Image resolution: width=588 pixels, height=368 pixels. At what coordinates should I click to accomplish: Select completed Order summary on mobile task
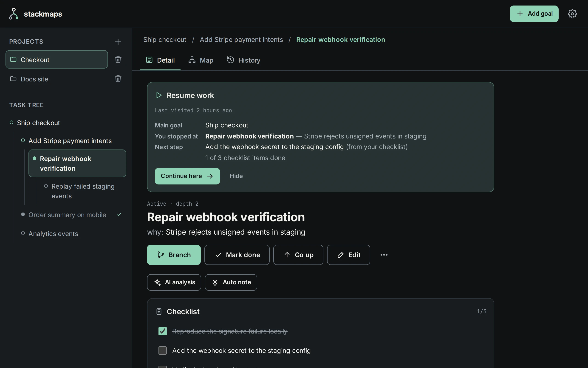click(67, 215)
